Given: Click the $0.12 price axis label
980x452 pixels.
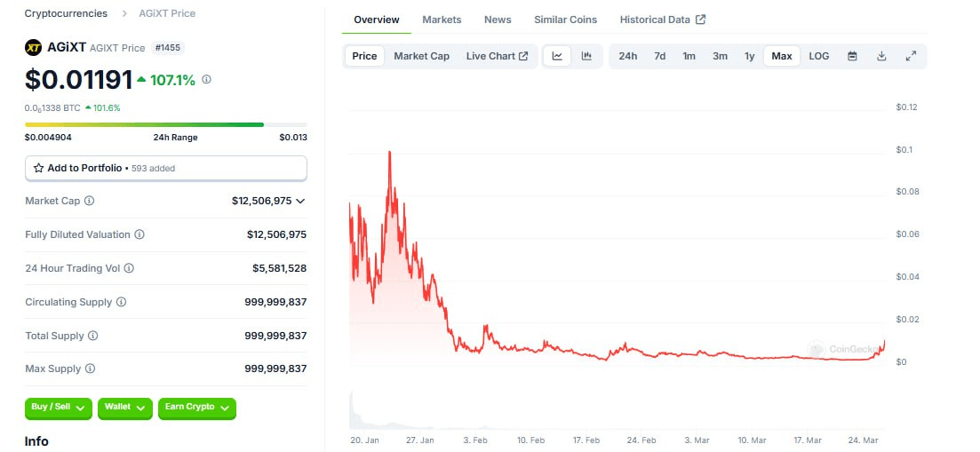Looking at the screenshot, I should pos(906,107).
